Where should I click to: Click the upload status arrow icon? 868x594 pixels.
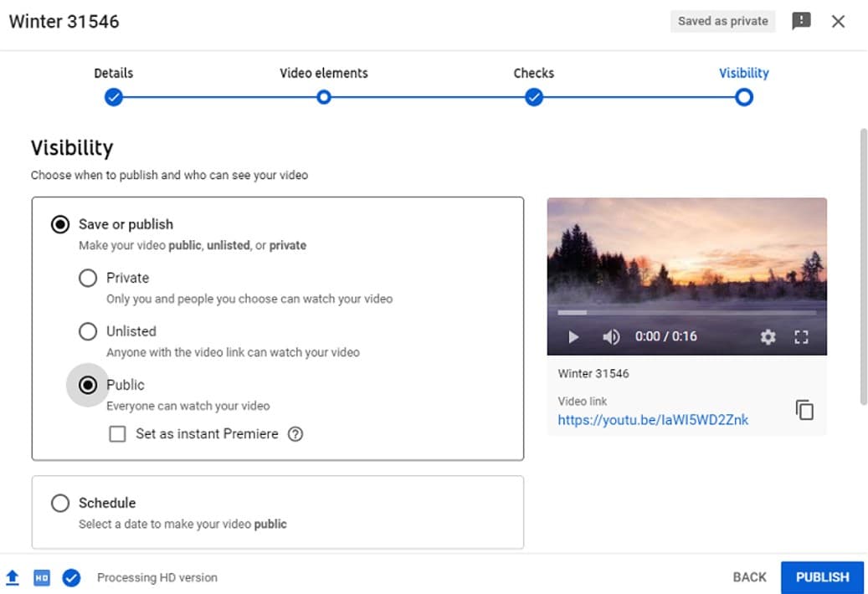point(13,577)
